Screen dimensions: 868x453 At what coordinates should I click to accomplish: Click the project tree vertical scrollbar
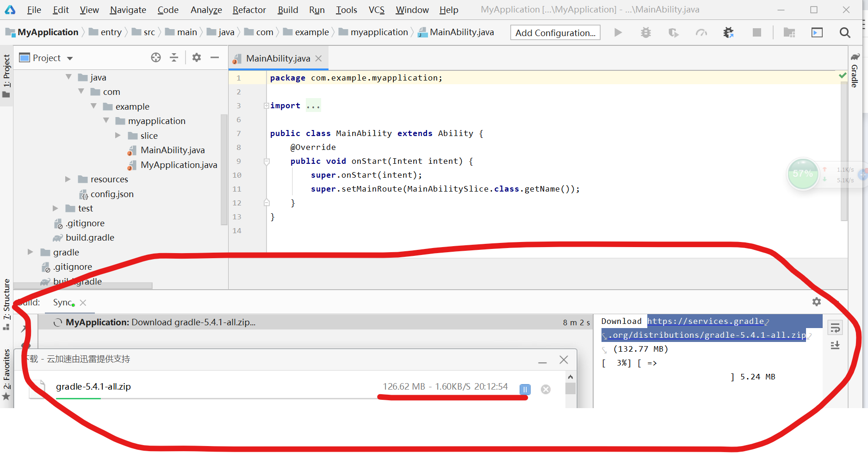point(224,169)
